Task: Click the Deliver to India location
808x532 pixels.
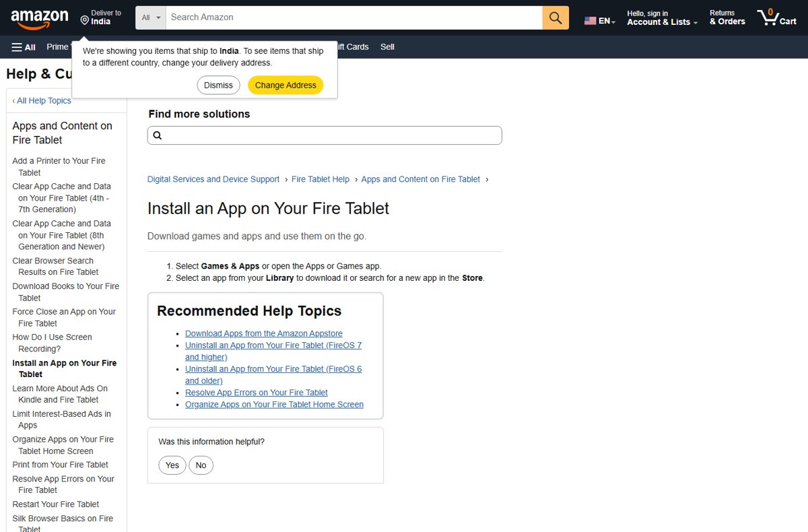Action: tap(101, 18)
